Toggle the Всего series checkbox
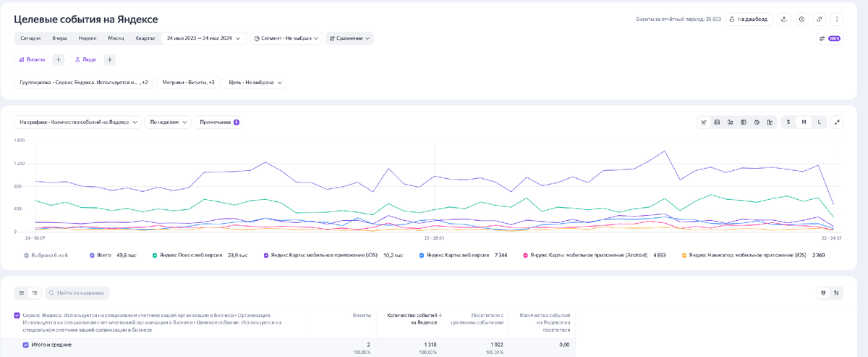 [93, 255]
